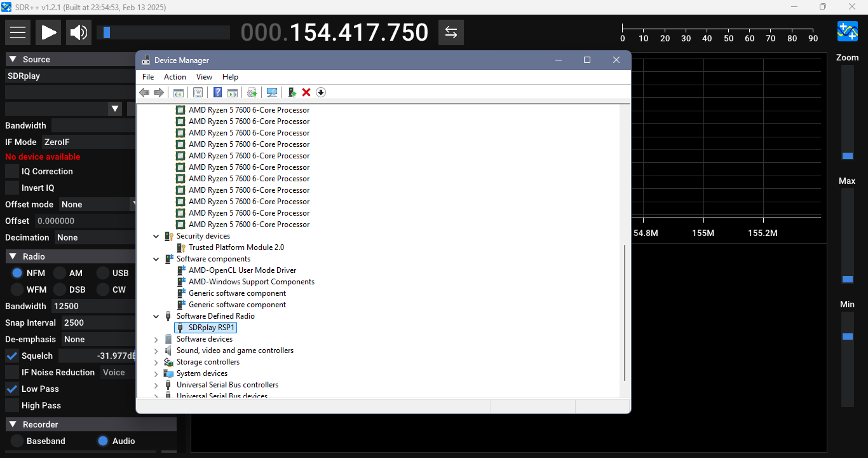Open the Properties toolbar icon in Device Manager
Image resolution: width=868 pixels, height=458 pixels.
pyautogui.click(x=198, y=92)
